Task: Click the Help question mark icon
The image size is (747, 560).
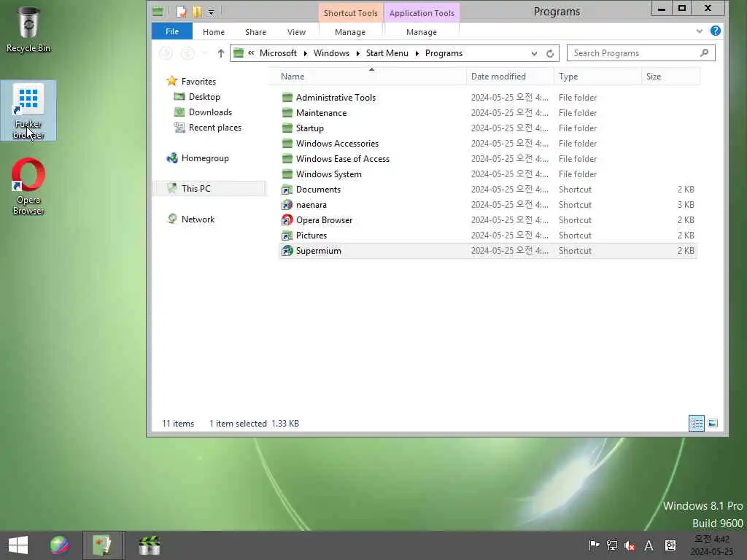Action: [x=715, y=31]
